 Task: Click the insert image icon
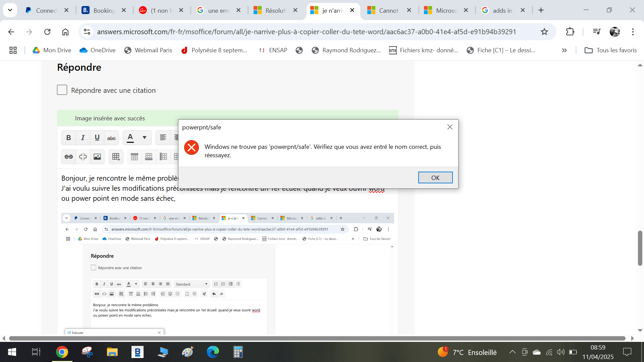97,157
